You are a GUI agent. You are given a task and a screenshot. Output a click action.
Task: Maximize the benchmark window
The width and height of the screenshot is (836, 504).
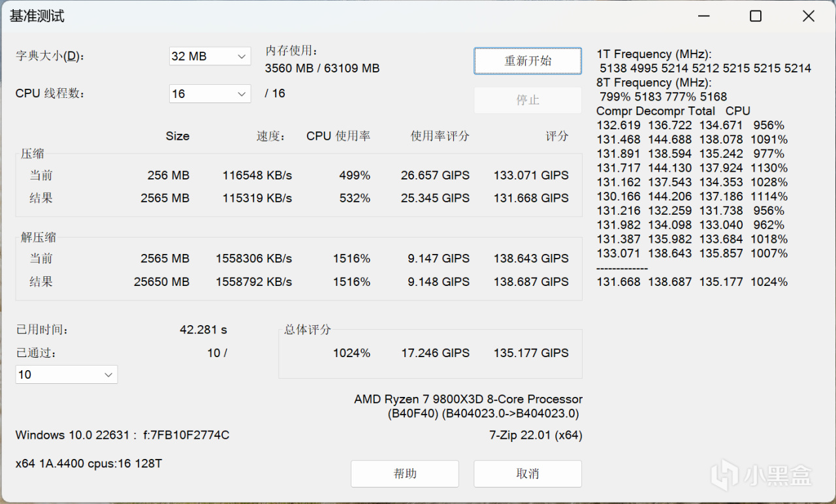pos(756,16)
